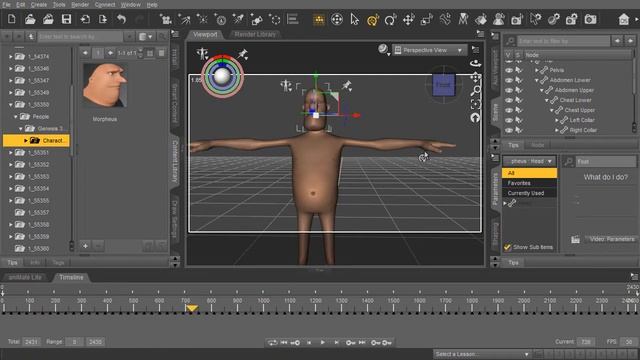The width and height of the screenshot is (640, 360).
Task: Click the viewport reset view icon
Action: (x=475, y=118)
